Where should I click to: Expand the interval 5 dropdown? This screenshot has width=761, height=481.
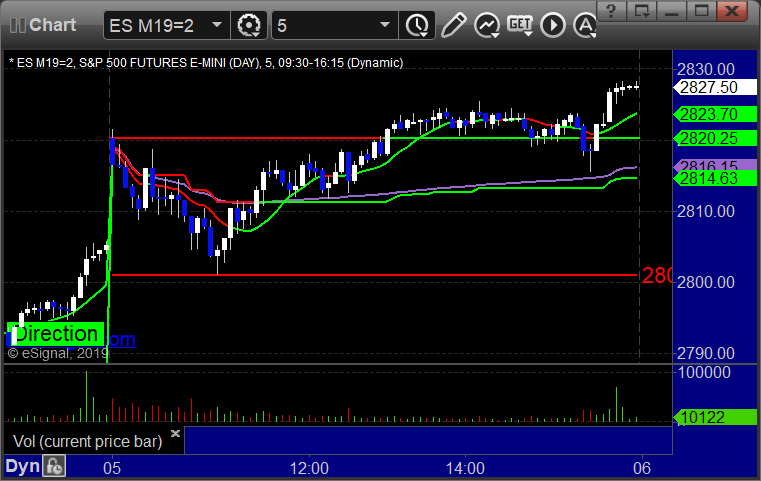pyautogui.click(x=385, y=25)
